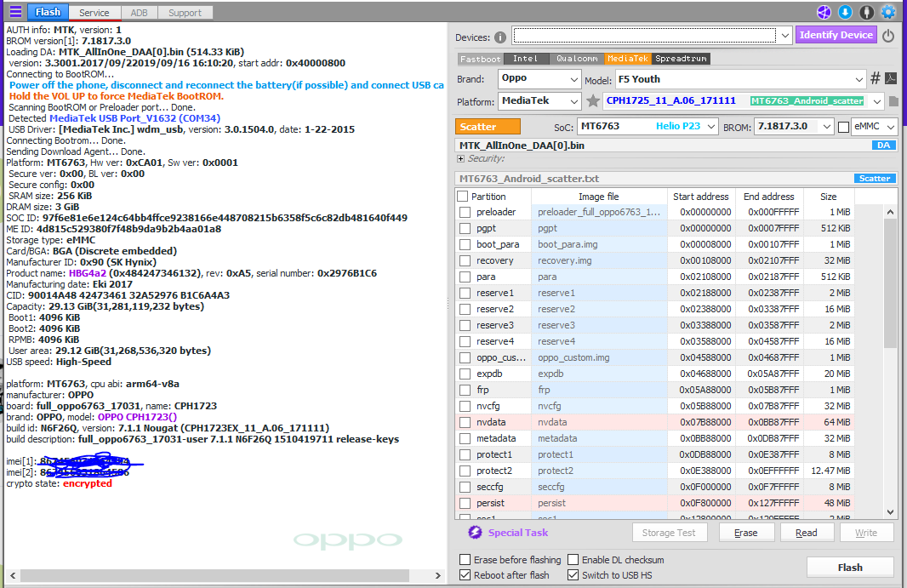Toggle Switch to USB HS checkbox

[573, 575]
